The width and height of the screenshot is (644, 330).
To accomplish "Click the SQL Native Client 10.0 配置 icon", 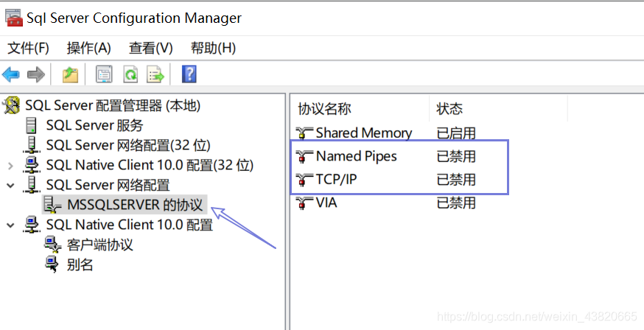I will (x=32, y=225).
